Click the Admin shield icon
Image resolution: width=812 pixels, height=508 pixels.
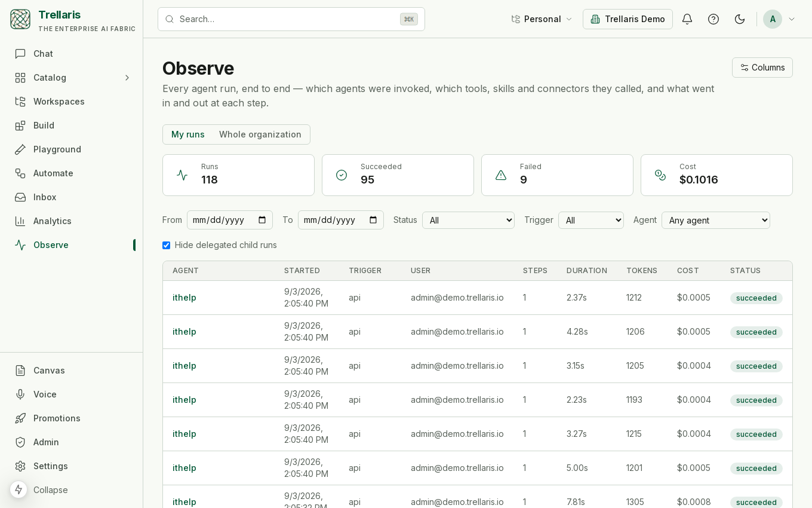click(20, 442)
